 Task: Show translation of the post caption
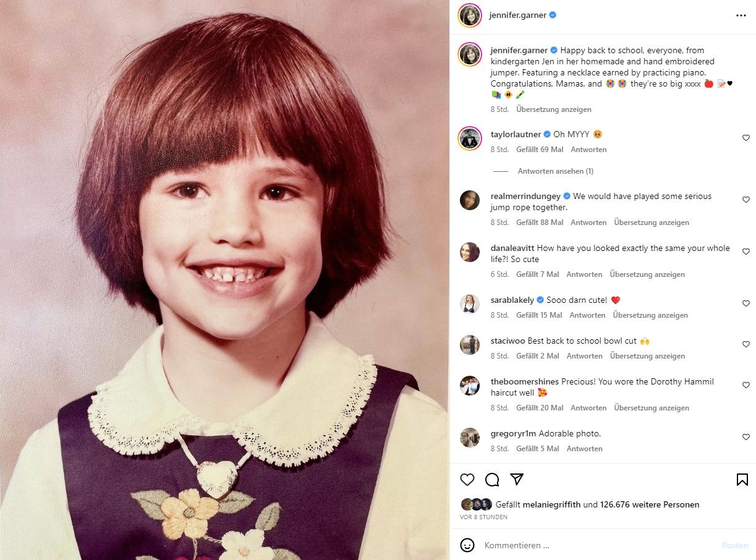pos(554,109)
